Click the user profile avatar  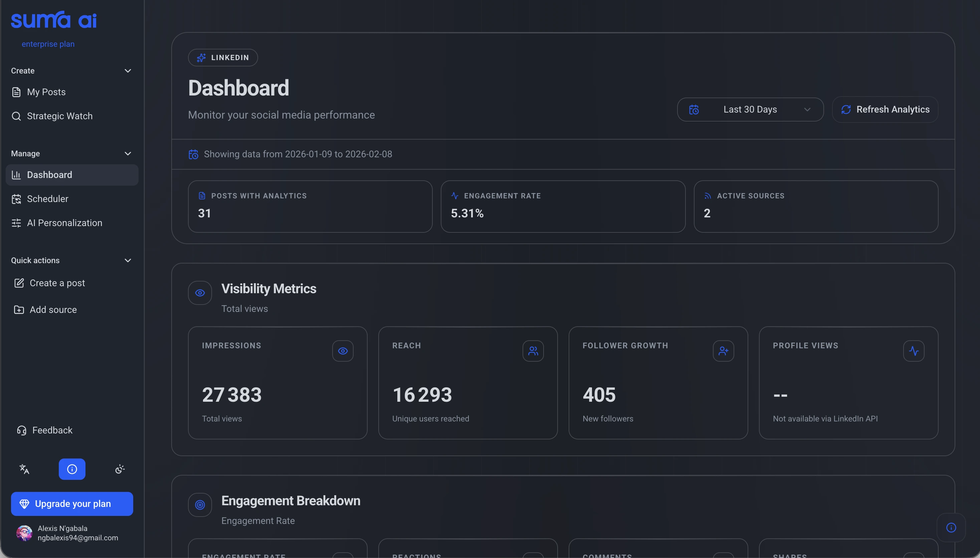click(24, 533)
